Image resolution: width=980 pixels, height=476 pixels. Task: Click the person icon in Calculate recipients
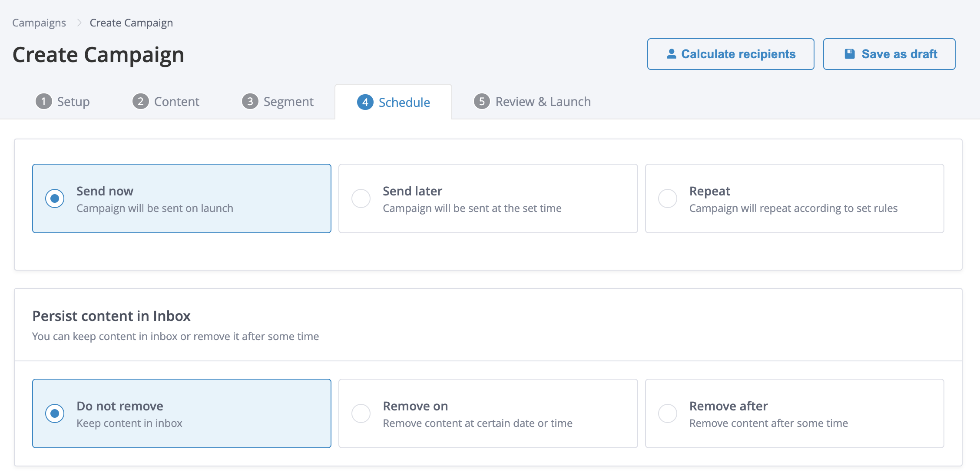[671, 54]
